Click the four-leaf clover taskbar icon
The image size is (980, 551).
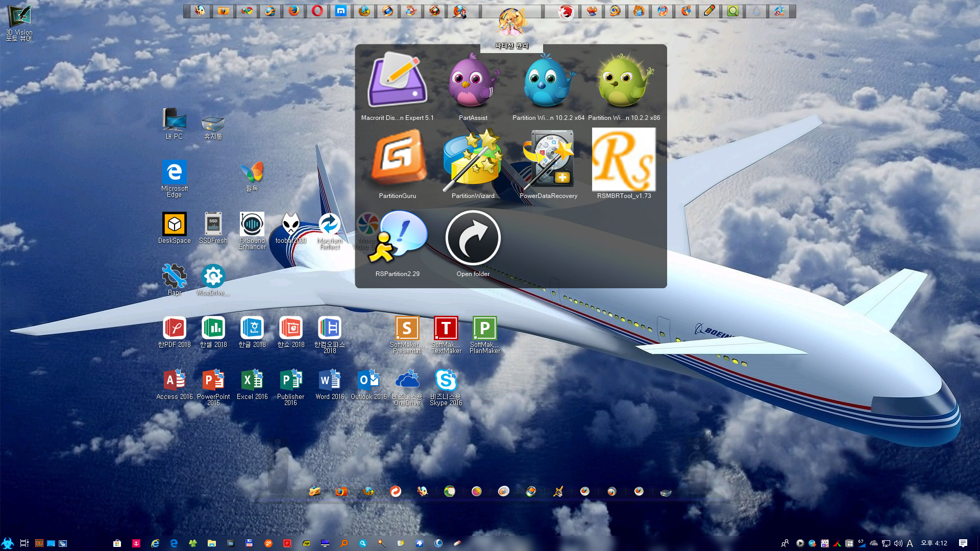click(x=193, y=543)
